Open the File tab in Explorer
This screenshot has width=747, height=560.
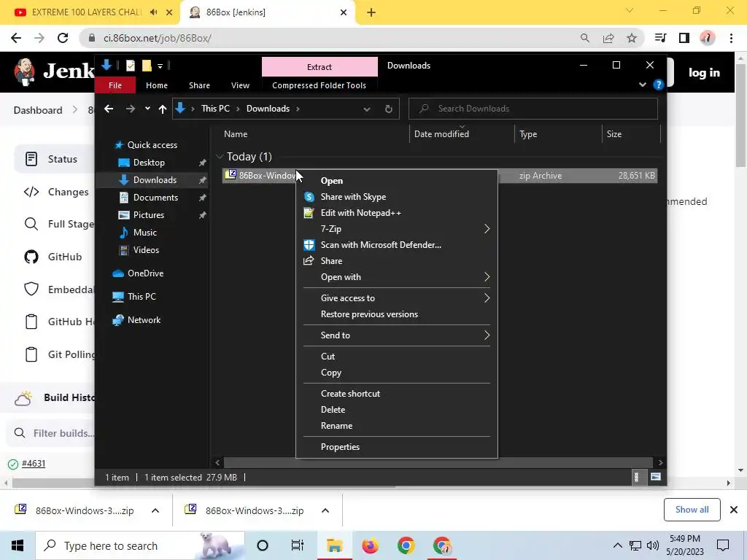pyautogui.click(x=115, y=85)
